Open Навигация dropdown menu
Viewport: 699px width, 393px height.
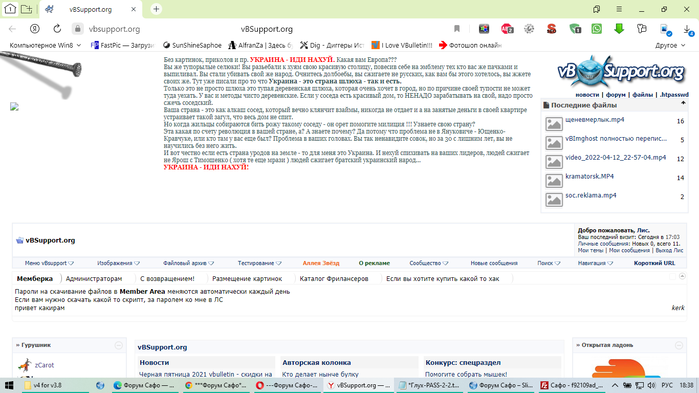click(595, 263)
